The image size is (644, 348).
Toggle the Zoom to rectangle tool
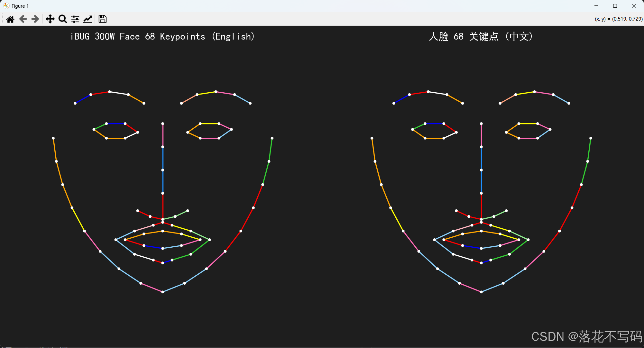[63, 19]
